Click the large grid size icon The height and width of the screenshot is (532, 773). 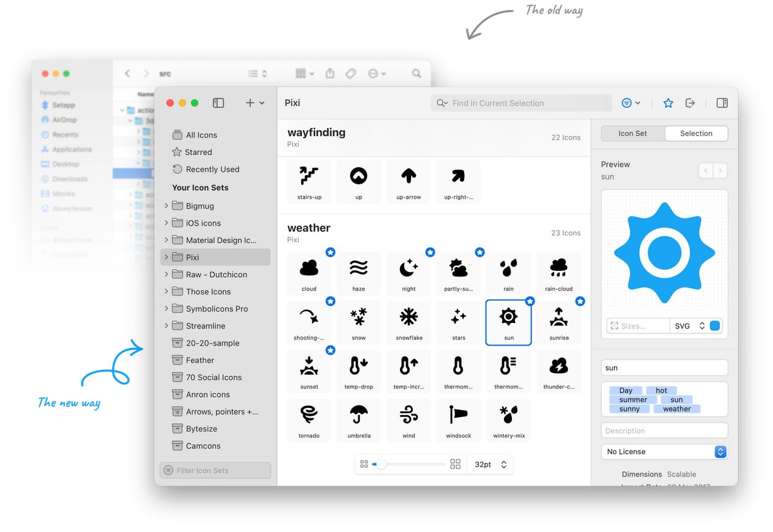coord(455,464)
